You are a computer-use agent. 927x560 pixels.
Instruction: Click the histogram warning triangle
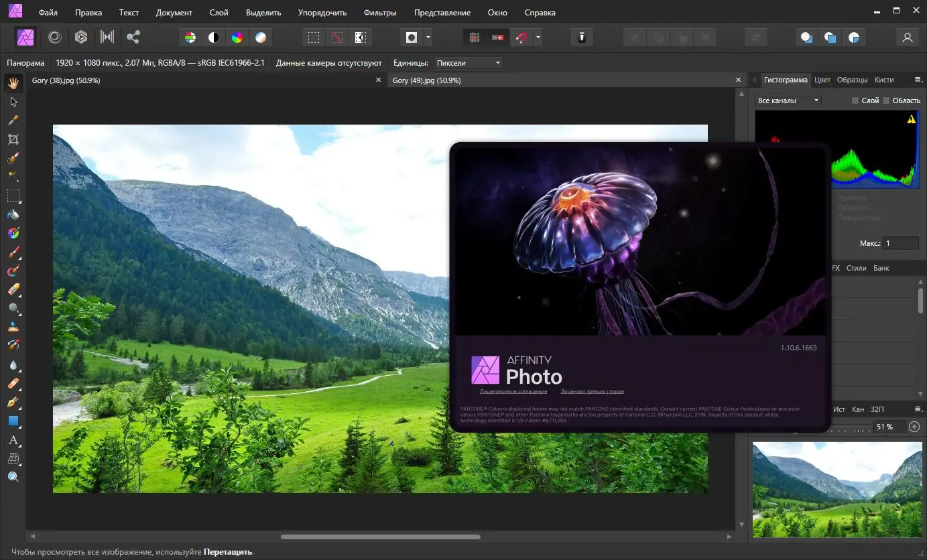(911, 119)
